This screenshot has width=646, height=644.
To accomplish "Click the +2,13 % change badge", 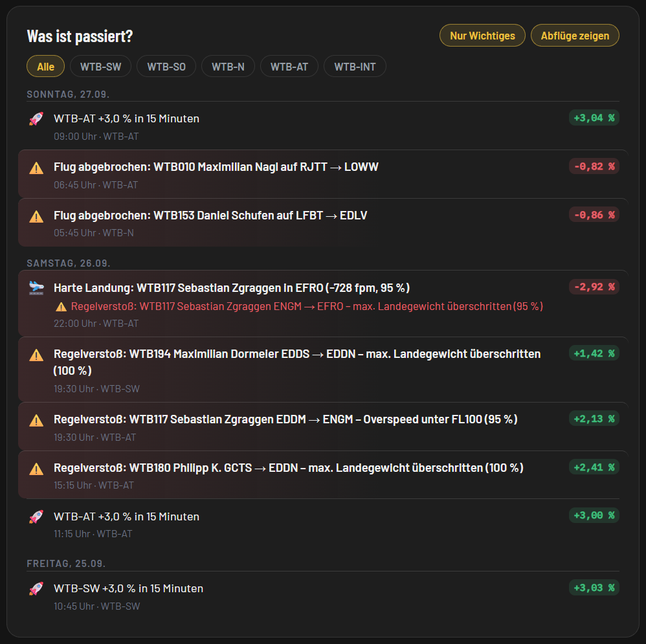I will 594,419.
